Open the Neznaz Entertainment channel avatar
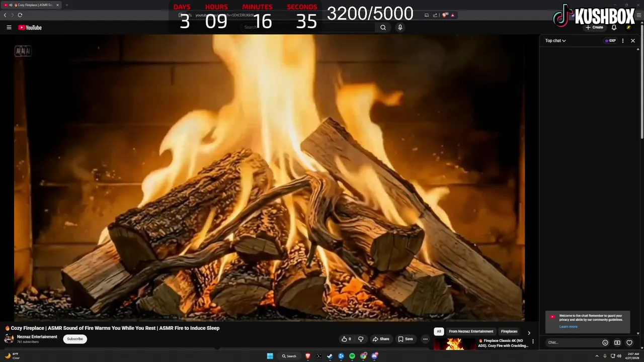 pyautogui.click(x=9, y=339)
